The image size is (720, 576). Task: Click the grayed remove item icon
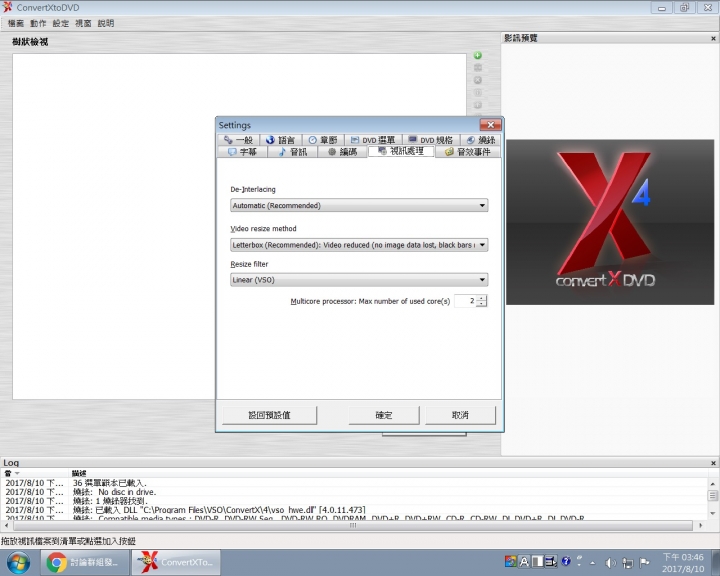[x=478, y=80]
